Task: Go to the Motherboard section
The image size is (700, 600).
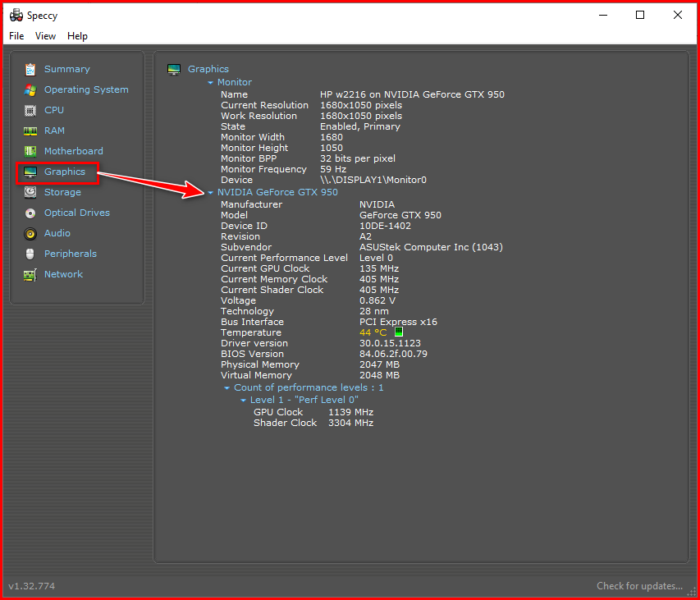Action: click(74, 151)
